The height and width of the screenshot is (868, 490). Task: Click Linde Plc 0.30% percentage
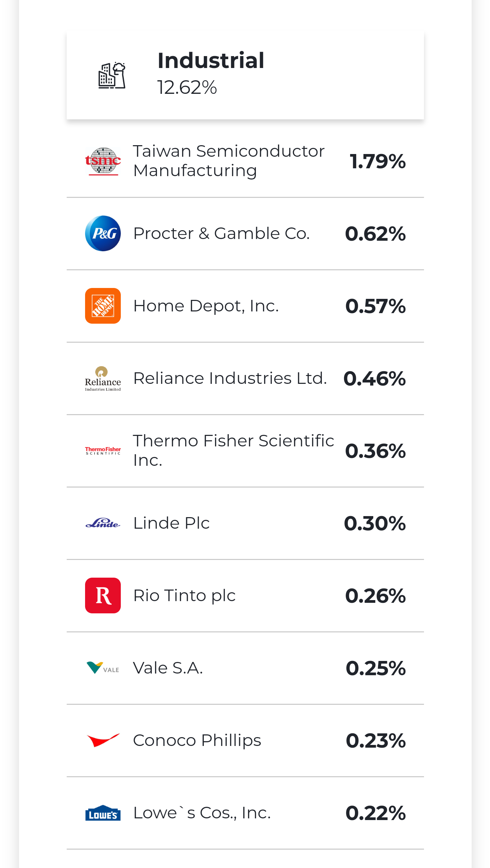click(375, 523)
